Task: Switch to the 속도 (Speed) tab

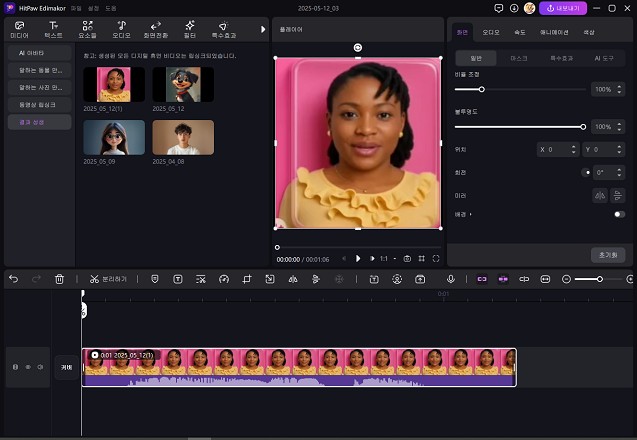Action: click(x=520, y=33)
